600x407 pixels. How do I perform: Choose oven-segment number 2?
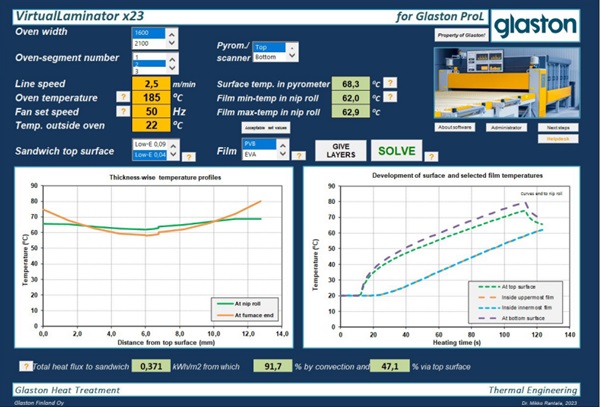click(149, 64)
